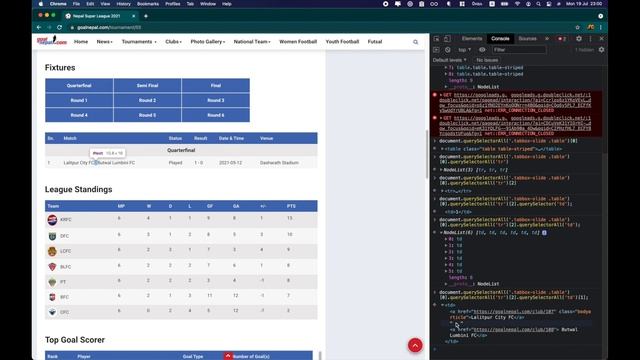Click the No Issues button

pyautogui.click(x=487, y=60)
